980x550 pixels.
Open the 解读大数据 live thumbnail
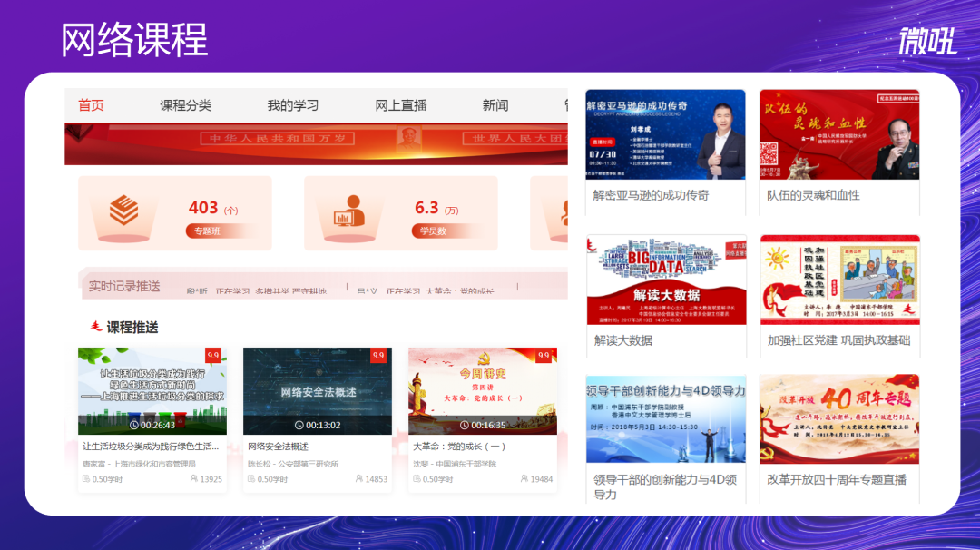pyautogui.click(x=666, y=280)
